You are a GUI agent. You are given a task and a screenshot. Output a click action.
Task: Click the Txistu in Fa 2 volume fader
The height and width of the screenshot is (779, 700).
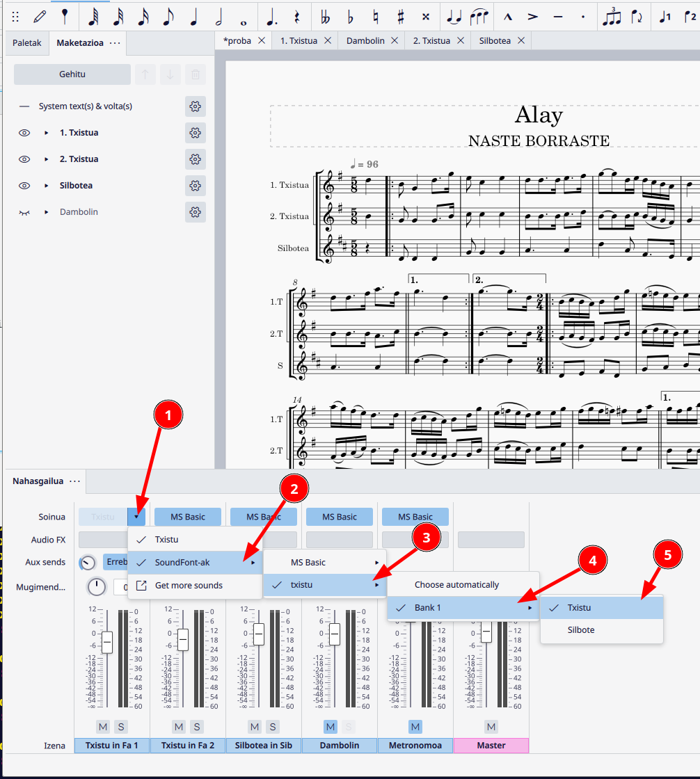[x=183, y=639]
